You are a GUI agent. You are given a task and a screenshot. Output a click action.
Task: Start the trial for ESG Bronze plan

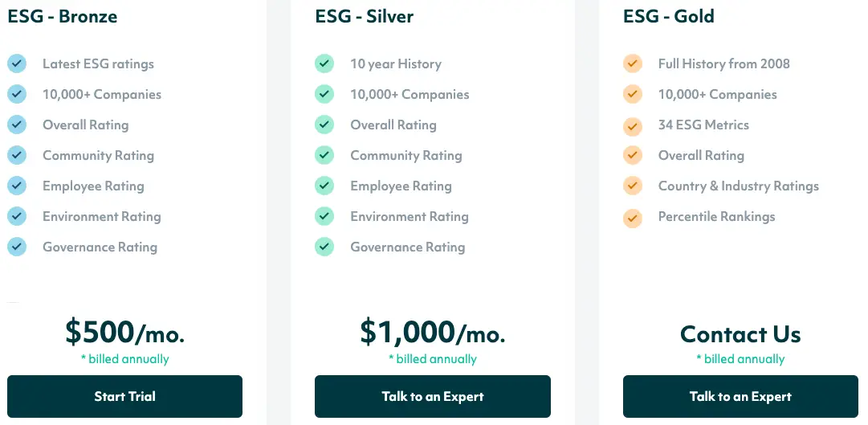(124, 396)
